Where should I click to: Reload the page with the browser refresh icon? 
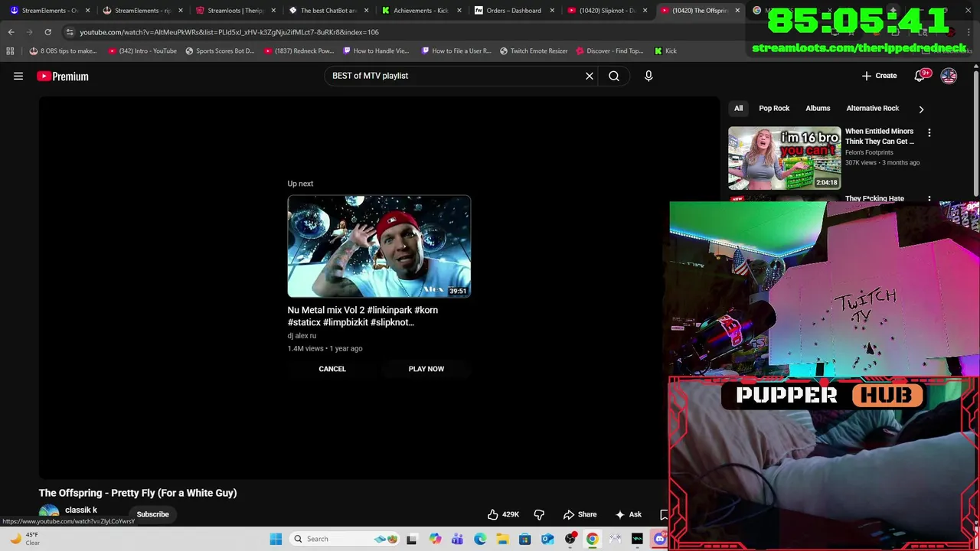(x=47, y=32)
